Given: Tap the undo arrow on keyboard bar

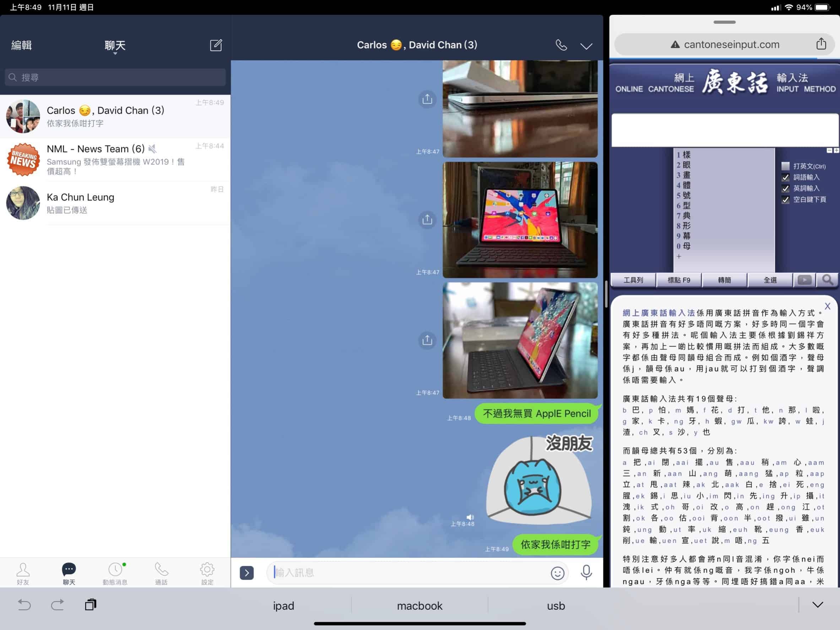Looking at the screenshot, I should (x=24, y=604).
